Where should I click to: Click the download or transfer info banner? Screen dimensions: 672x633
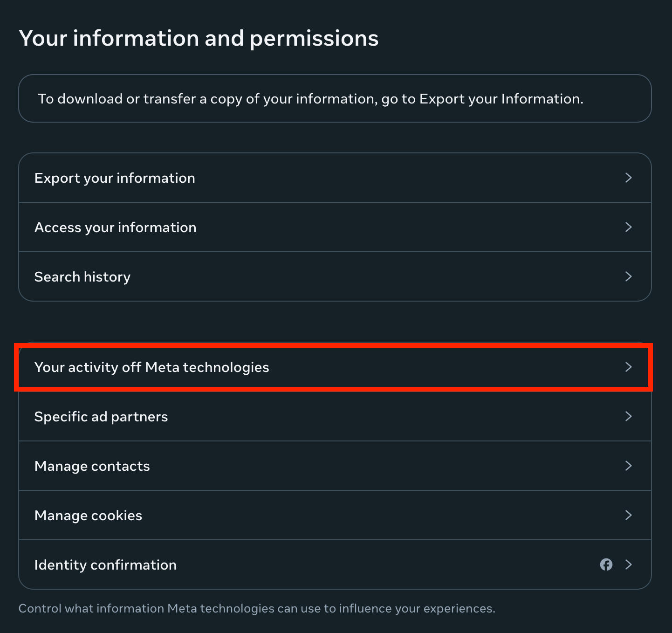pyautogui.click(x=310, y=99)
